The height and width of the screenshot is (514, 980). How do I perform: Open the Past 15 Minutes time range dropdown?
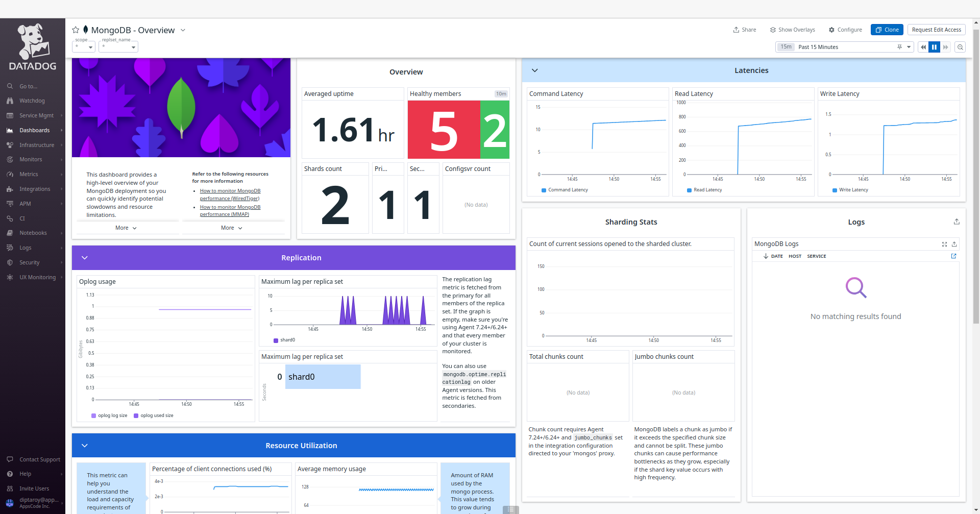[910, 47]
